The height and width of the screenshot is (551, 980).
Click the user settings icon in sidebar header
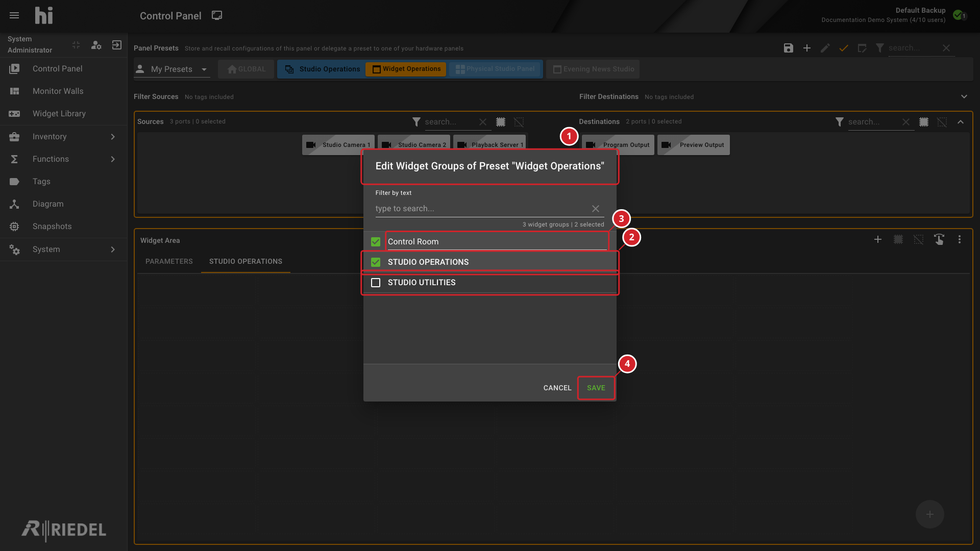coord(96,45)
